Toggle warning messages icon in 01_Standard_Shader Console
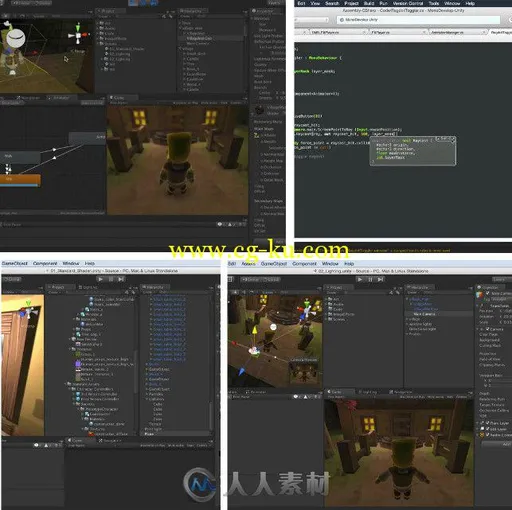Viewport: 512px width, 510px height. coord(47,445)
